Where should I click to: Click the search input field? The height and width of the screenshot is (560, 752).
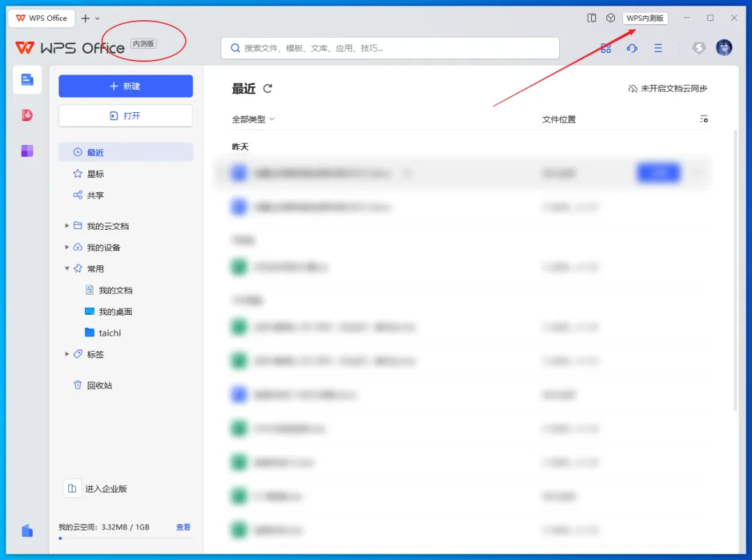pos(390,48)
